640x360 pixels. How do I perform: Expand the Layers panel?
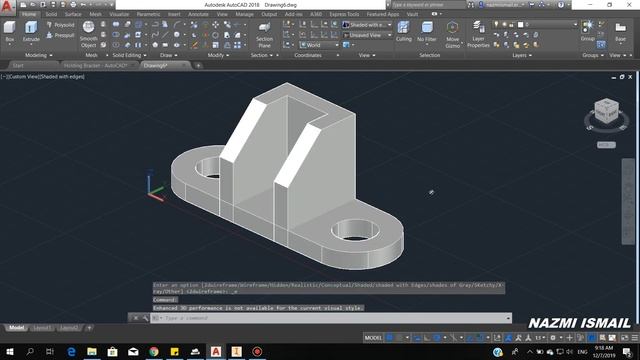pos(522,55)
